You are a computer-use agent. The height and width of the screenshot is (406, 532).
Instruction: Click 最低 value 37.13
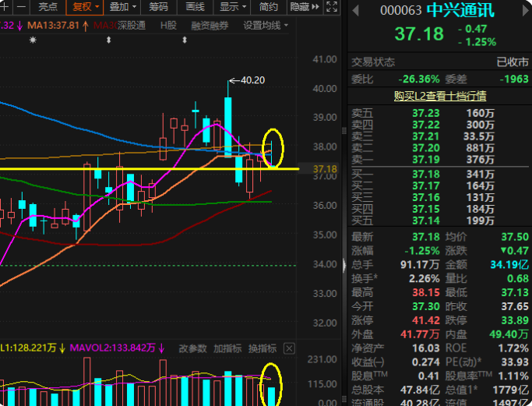515,292
